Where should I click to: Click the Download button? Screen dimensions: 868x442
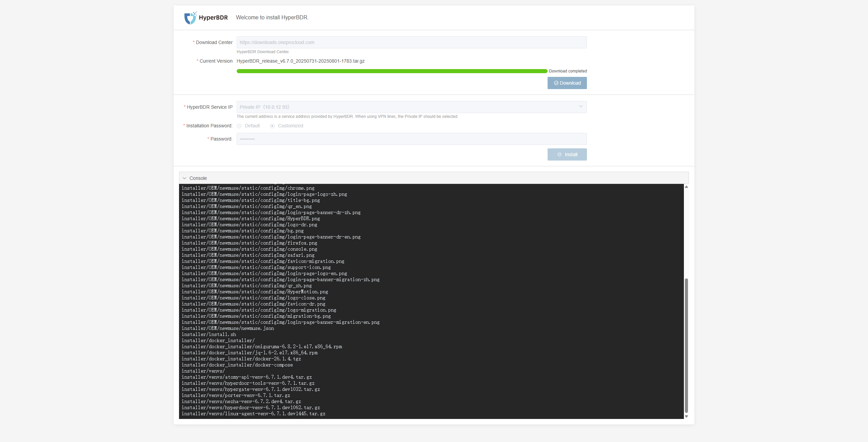click(x=567, y=83)
